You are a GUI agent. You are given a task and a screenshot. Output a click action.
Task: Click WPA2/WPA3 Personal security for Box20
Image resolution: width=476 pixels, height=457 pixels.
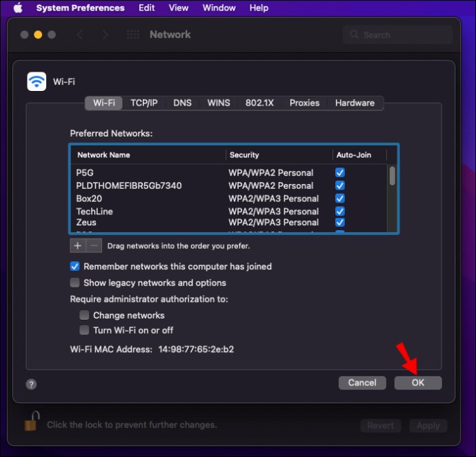[273, 199]
